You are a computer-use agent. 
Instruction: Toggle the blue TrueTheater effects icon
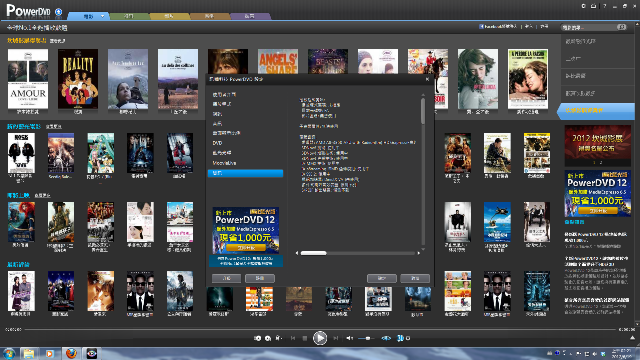pyautogui.click(x=386, y=338)
